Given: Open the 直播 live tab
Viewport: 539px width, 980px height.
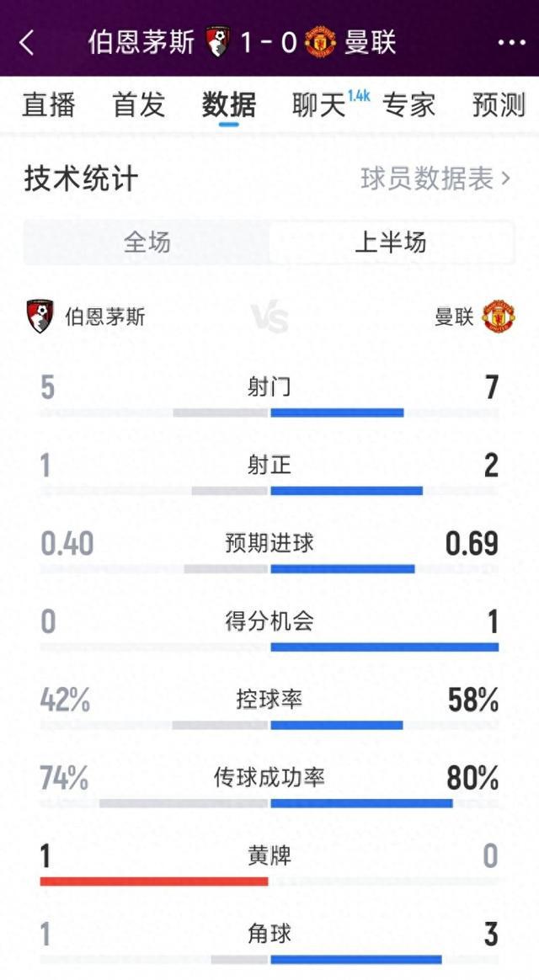Looking at the screenshot, I should coord(49,105).
